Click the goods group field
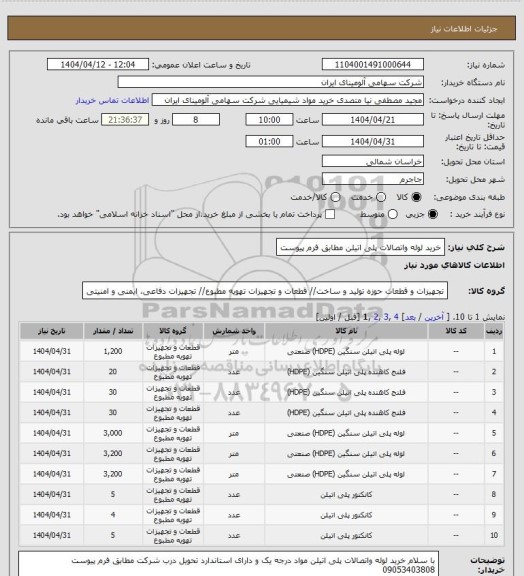 coord(265,291)
